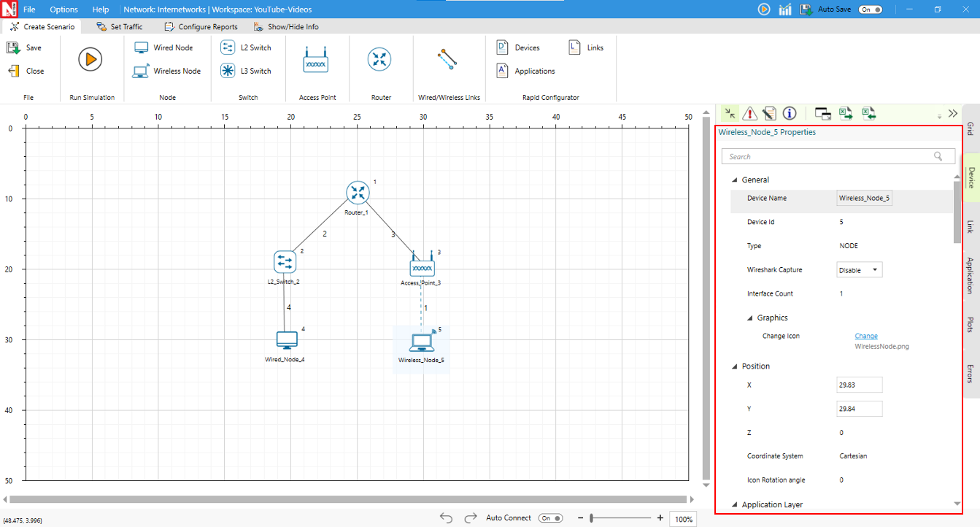Click the Change icon link
This screenshot has height=527, width=980.
click(866, 336)
